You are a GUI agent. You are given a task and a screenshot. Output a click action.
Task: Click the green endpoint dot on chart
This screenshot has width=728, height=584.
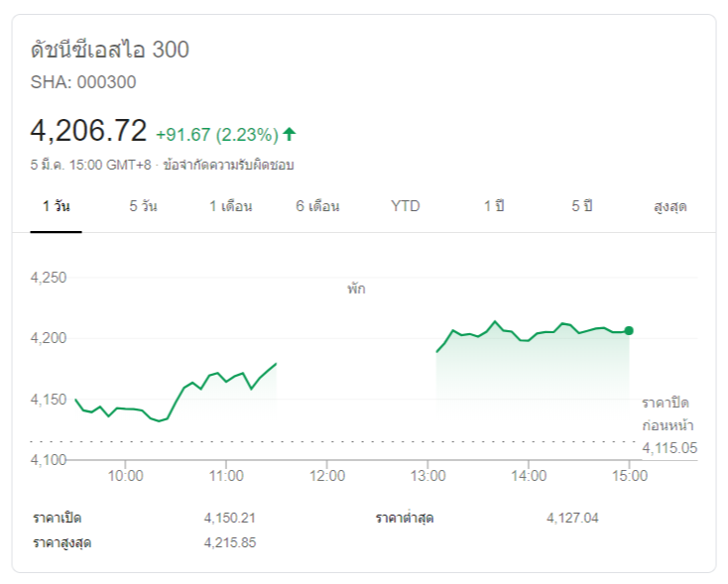point(629,331)
